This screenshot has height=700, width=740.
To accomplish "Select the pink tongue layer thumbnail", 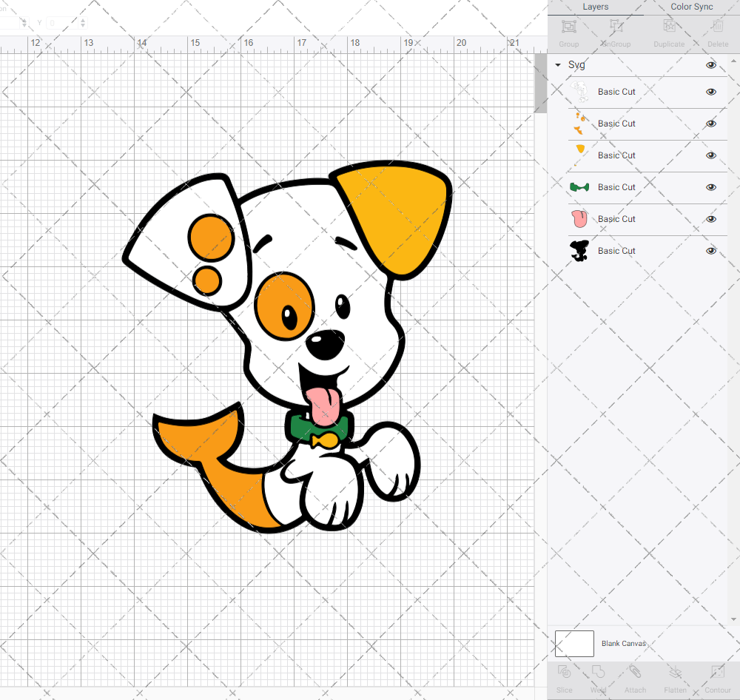I will (579, 218).
